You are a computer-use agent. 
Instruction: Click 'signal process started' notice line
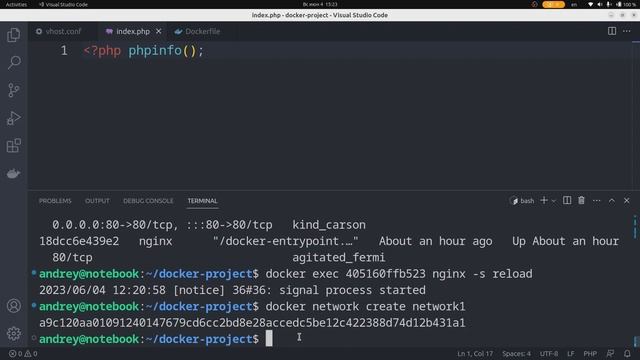click(232, 290)
